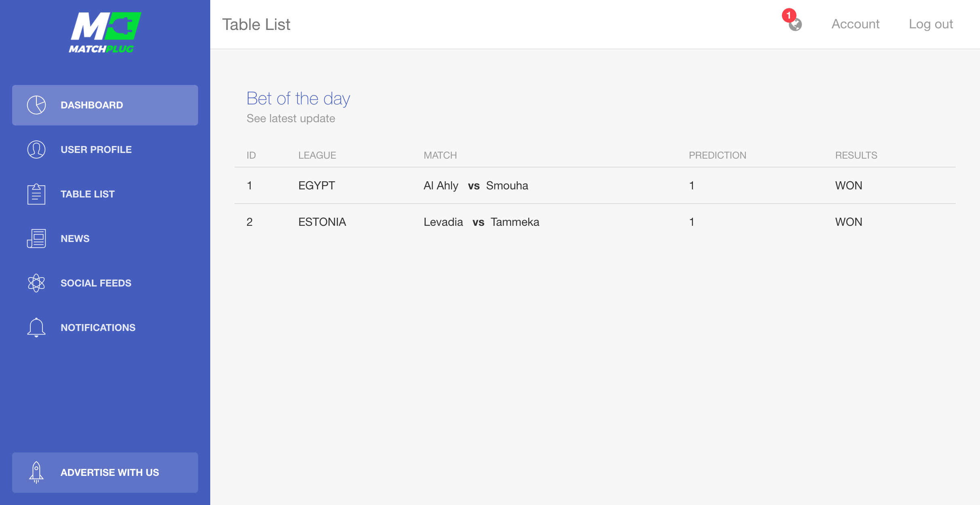
Task: Click the Table List clipboard icon
Action: (x=36, y=194)
